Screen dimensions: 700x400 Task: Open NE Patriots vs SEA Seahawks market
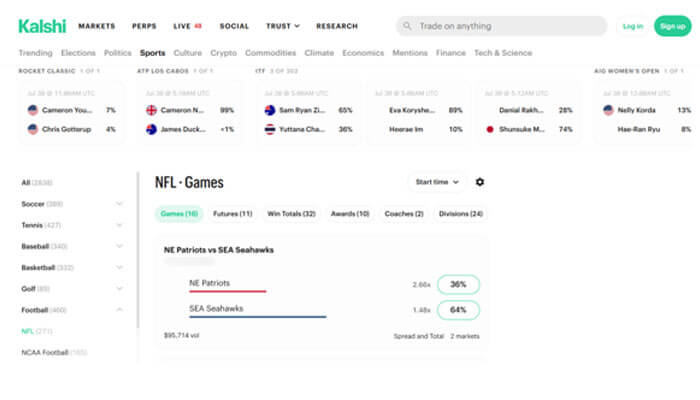(x=218, y=250)
